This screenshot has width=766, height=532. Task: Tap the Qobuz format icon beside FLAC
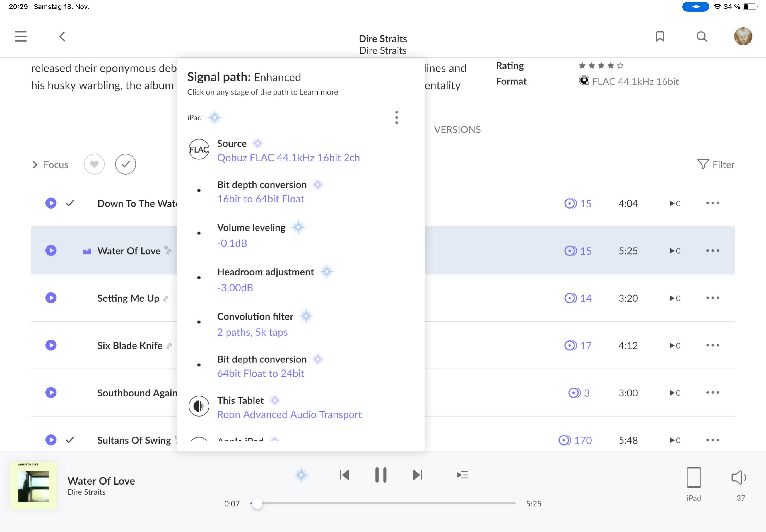click(584, 81)
